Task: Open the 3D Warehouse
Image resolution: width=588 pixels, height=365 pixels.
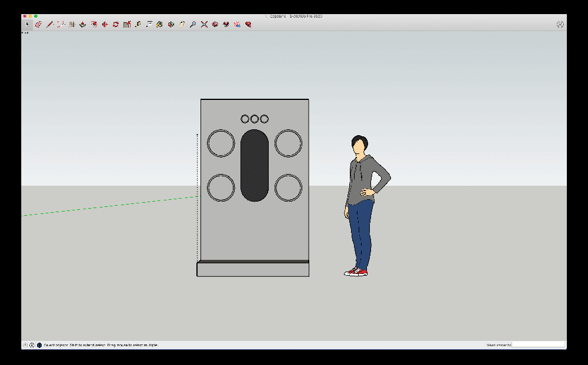Action: point(215,24)
